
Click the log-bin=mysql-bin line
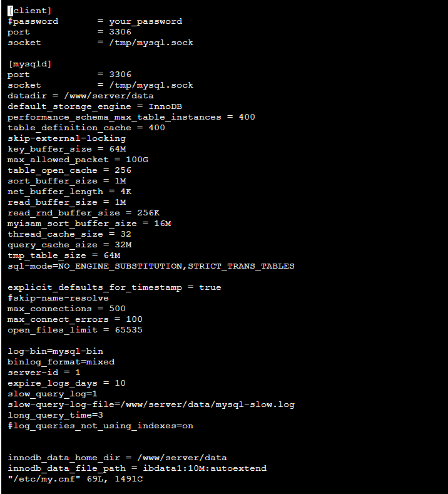56,351
